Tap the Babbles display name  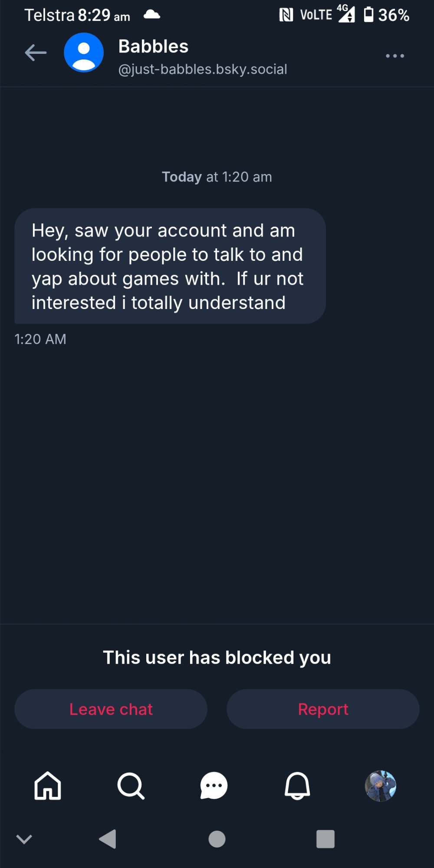(153, 46)
